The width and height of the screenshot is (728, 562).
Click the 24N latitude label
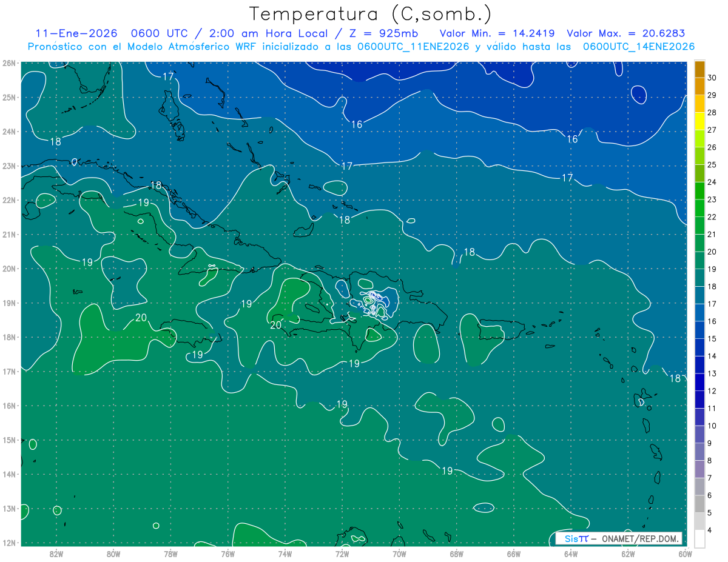tap(9, 132)
